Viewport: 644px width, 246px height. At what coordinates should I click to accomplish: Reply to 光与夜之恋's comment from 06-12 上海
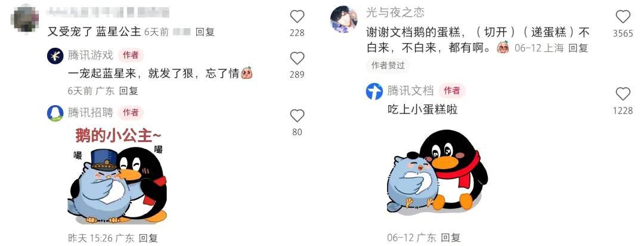point(578,48)
